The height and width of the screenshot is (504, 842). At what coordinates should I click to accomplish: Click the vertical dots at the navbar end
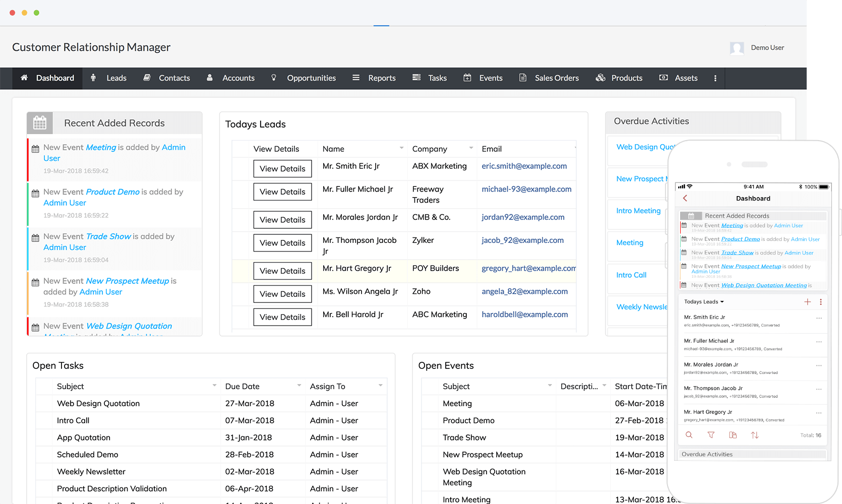(x=715, y=78)
